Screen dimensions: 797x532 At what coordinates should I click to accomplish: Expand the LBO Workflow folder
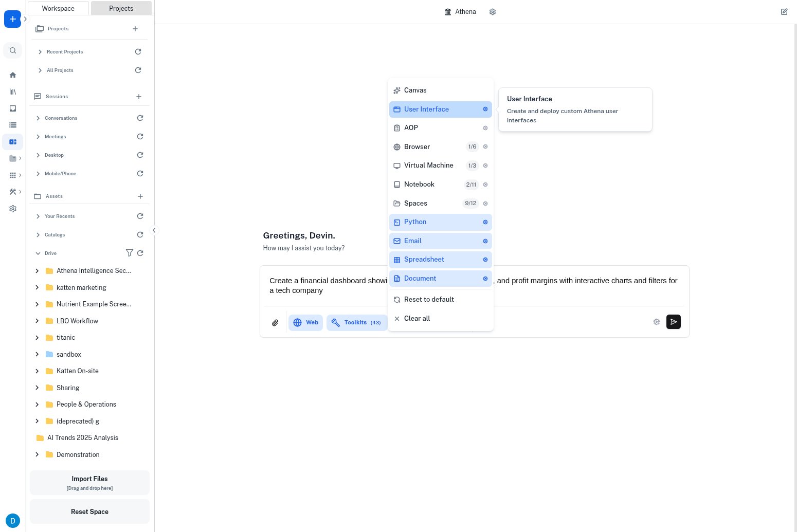[37, 321]
